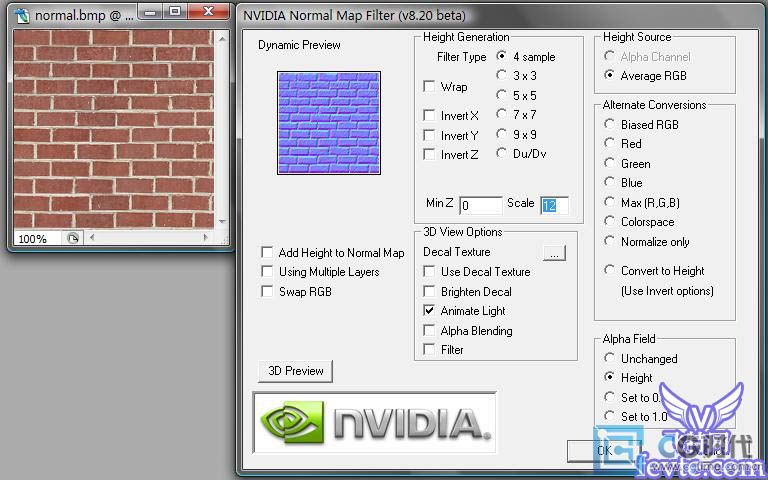Screen dimensions: 768x480
Task: Select the 4 sample filter type
Action: (x=501, y=56)
